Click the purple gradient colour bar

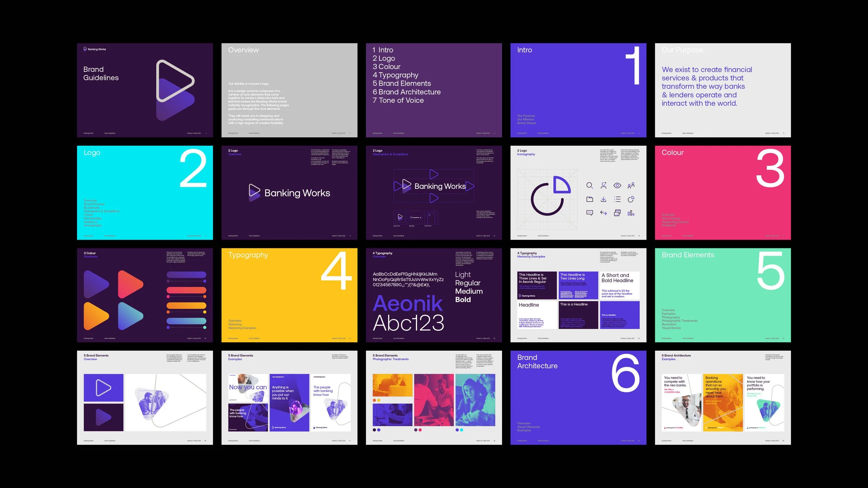point(186,275)
